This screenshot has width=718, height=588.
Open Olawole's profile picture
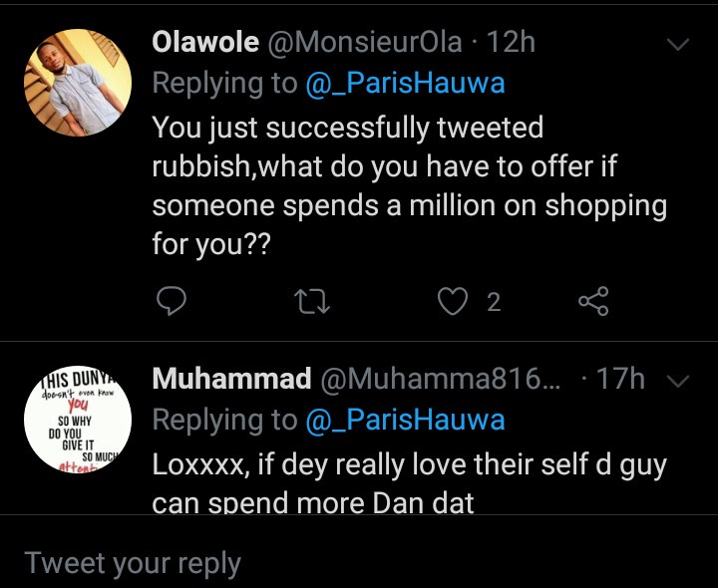point(78,82)
